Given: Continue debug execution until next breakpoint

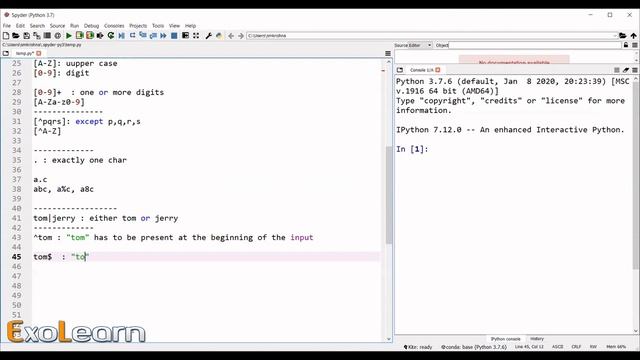Looking at the screenshot, I should point(163,36).
